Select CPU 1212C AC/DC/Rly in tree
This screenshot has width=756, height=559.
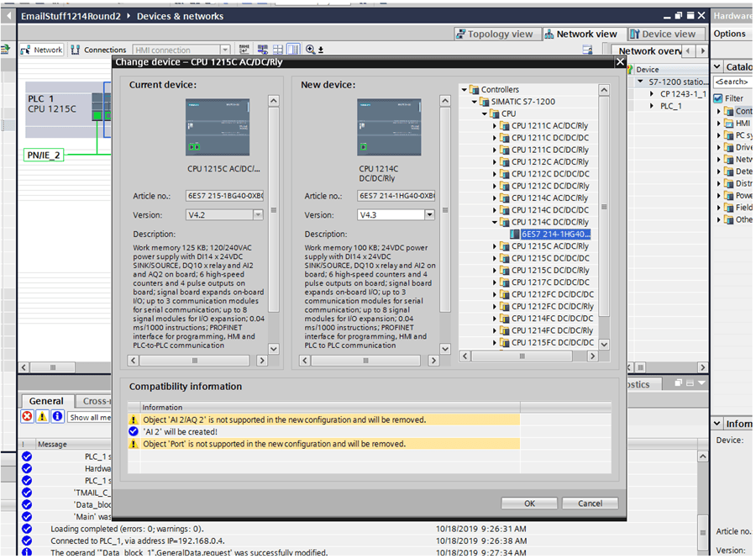pyautogui.click(x=549, y=162)
